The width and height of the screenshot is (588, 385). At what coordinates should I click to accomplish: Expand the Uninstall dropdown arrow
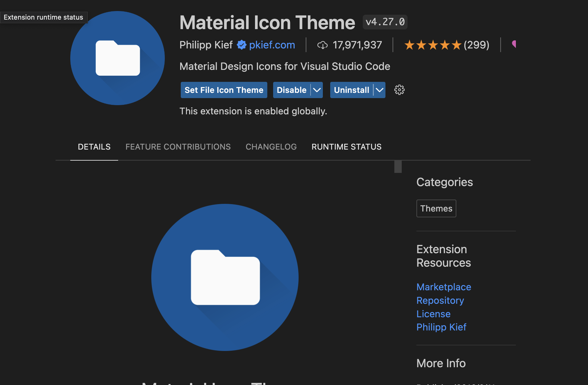point(380,90)
